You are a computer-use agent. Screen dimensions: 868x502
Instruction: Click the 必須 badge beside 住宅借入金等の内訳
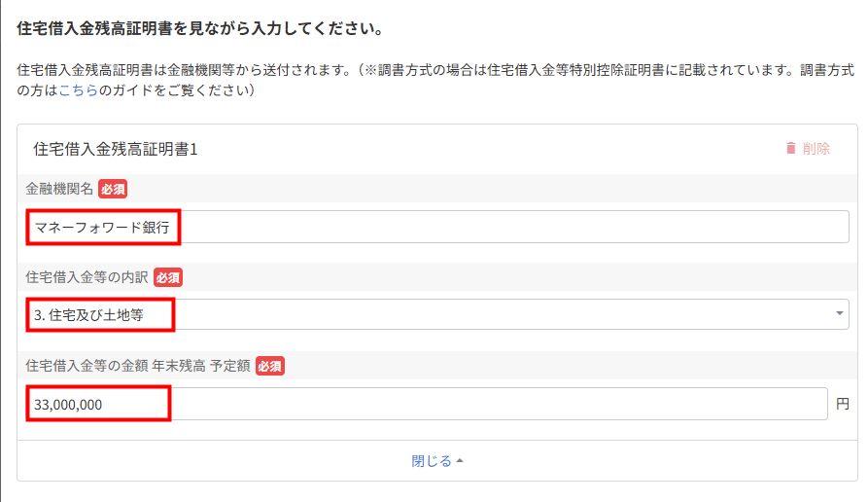[168, 277]
